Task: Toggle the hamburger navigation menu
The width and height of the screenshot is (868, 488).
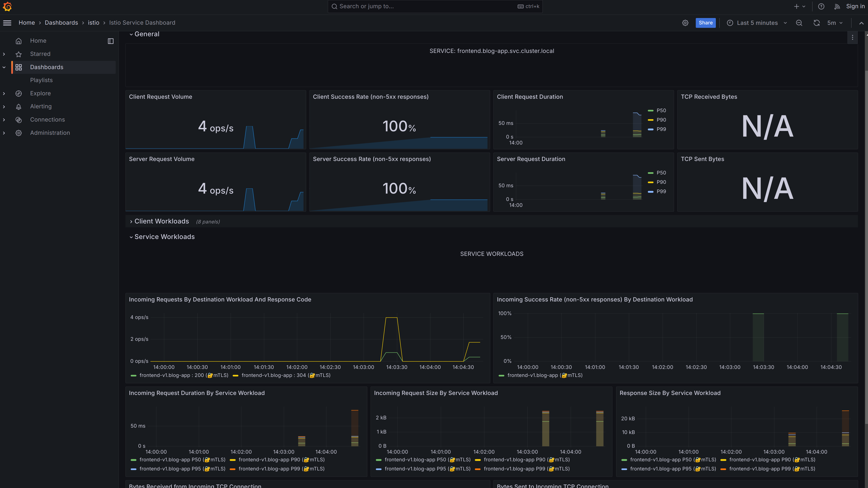Action: pos(7,23)
